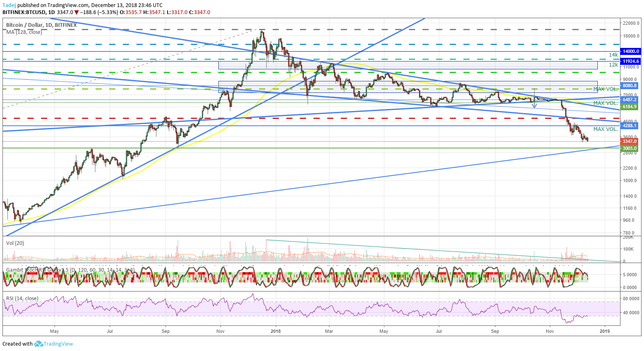Click the 9000 price axis tick
This screenshot has height=351, width=644.
(x=630, y=79)
